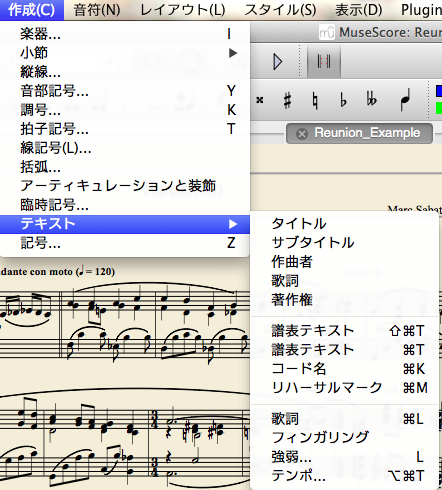This screenshot has height=490, width=442.
Task: Choose 音部記号... menu entry
Action: 125,91
